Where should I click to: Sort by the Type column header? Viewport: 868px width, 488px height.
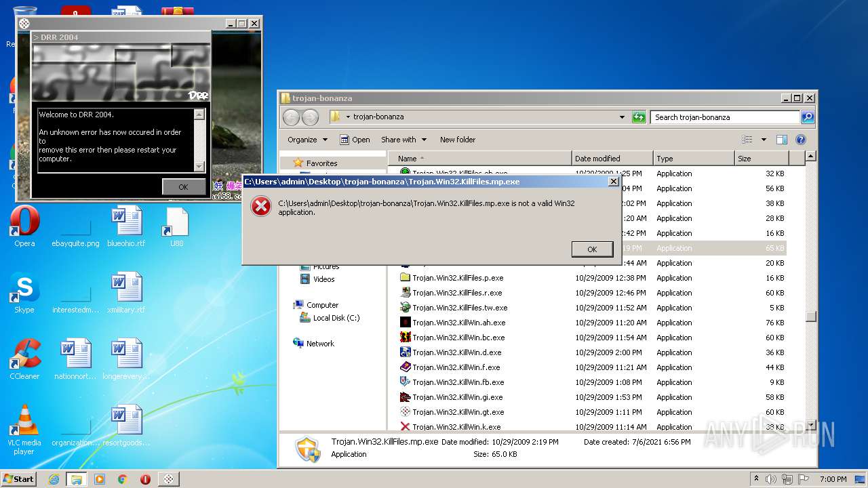click(x=694, y=159)
